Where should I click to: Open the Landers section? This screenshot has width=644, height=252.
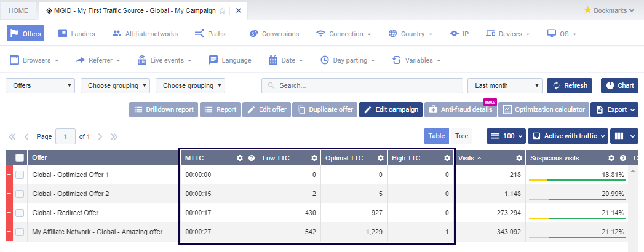(77, 34)
